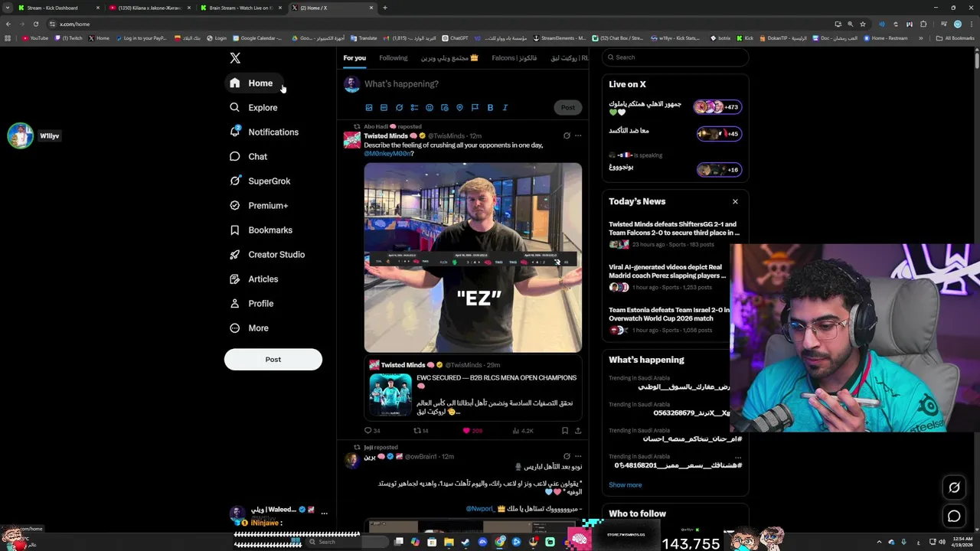980x551 pixels.
Task: Add a GIF with the GIF icon
Action: click(384, 108)
